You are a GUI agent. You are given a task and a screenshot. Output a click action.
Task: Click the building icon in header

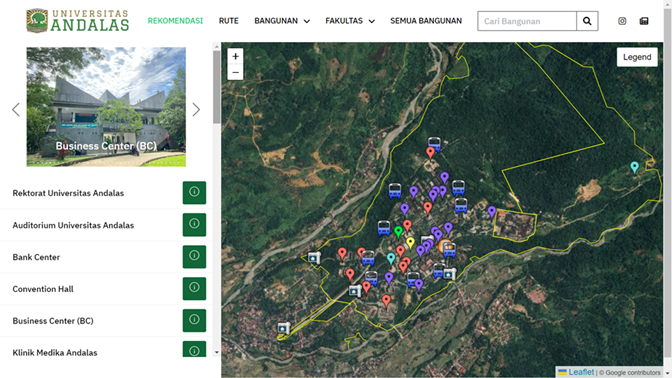(x=644, y=21)
